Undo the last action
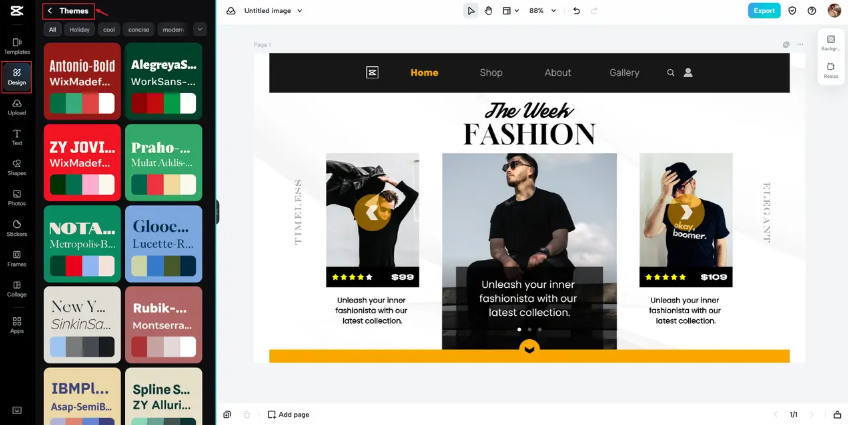This screenshot has height=425, width=848. [577, 11]
